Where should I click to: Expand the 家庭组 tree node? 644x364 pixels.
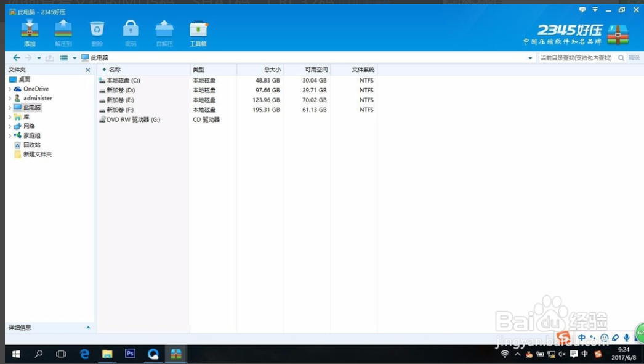[x=10, y=135]
